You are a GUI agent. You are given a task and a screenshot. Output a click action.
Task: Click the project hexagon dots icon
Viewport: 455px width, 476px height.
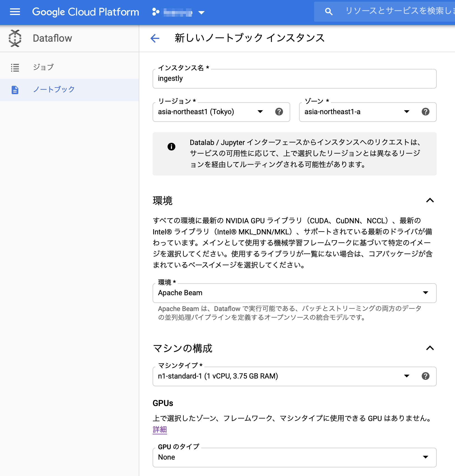(156, 12)
